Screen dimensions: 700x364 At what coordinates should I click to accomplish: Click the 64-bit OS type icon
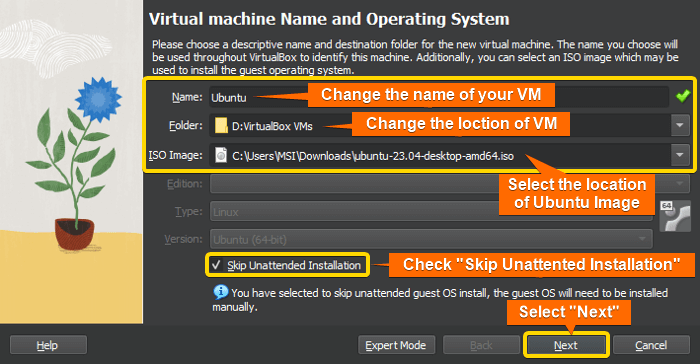(x=675, y=216)
